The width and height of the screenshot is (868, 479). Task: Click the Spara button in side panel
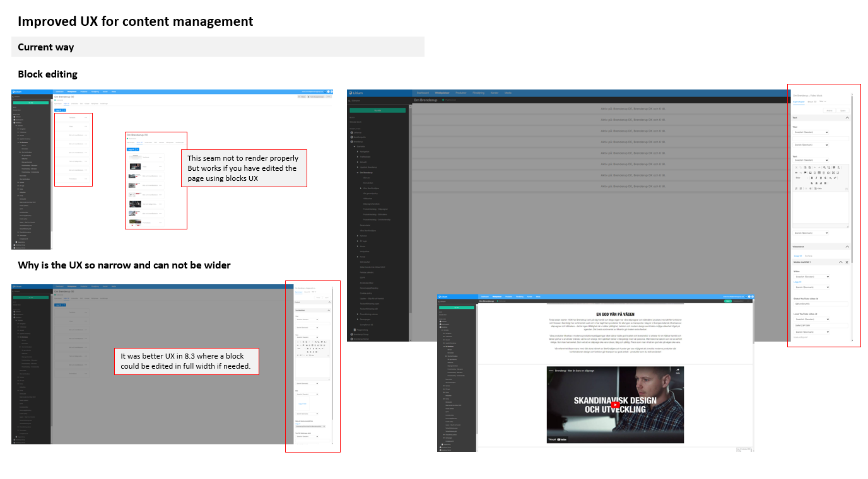click(842, 110)
